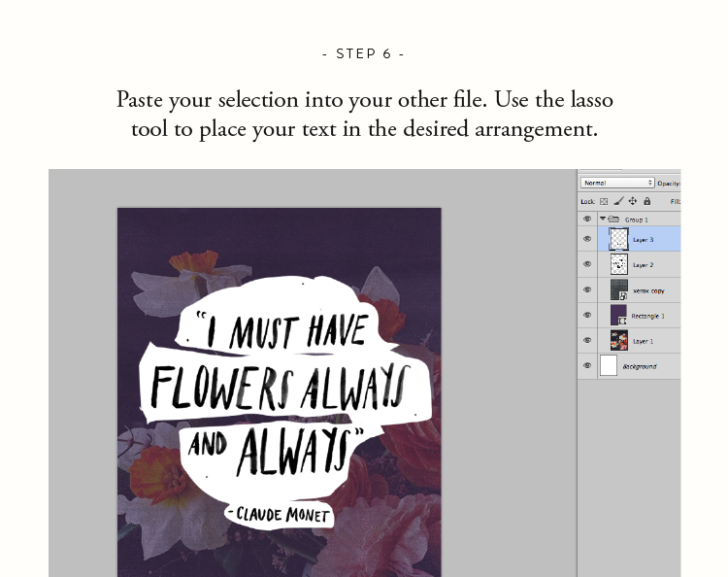This screenshot has width=728, height=577.
Task: Select the 'Group 1' layer name
Action: pyautogui.click(x=636, y=220)
